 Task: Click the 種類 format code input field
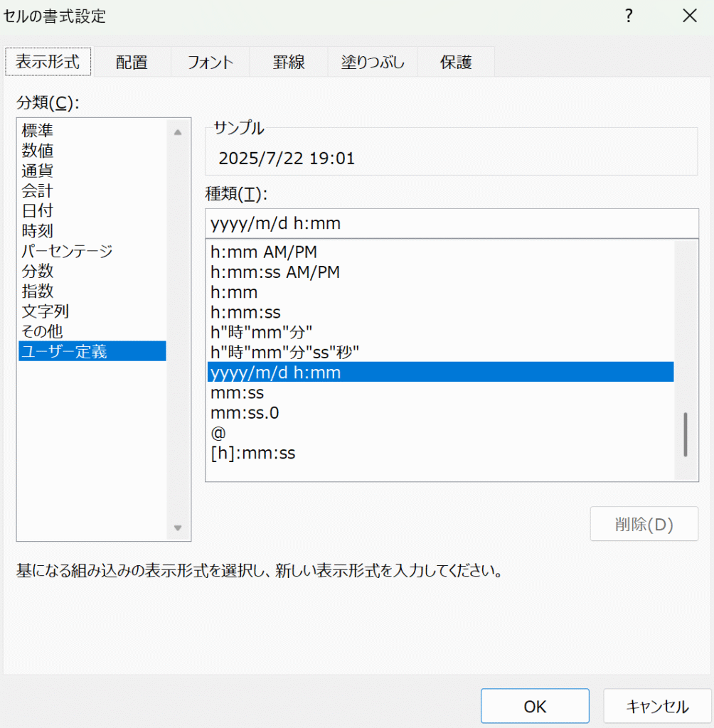click(452, 223)
